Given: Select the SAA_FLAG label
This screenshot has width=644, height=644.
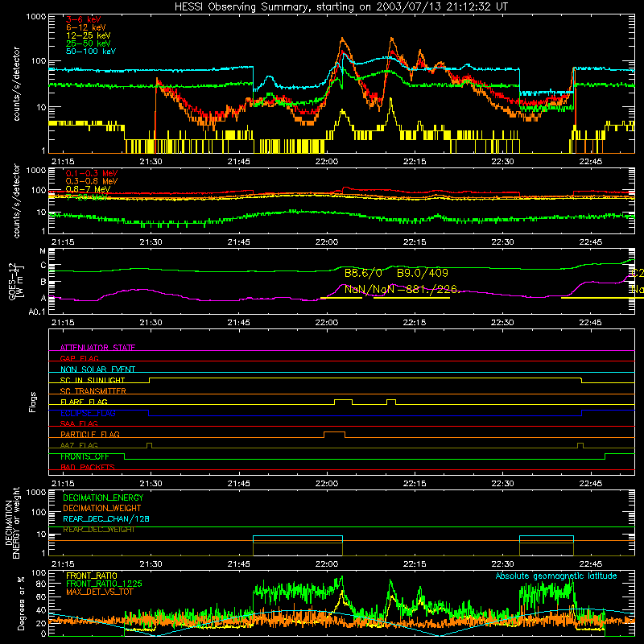Looking at the screenshot, I should tap(79, 423).
